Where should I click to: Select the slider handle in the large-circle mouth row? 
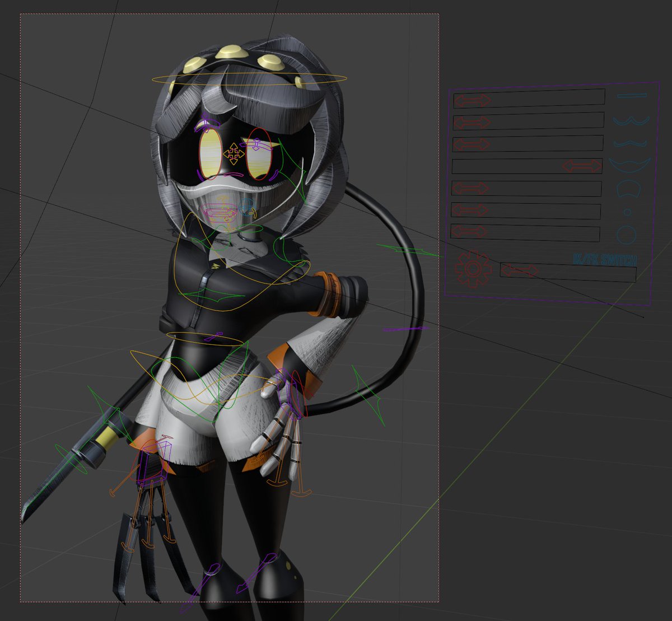469,231
